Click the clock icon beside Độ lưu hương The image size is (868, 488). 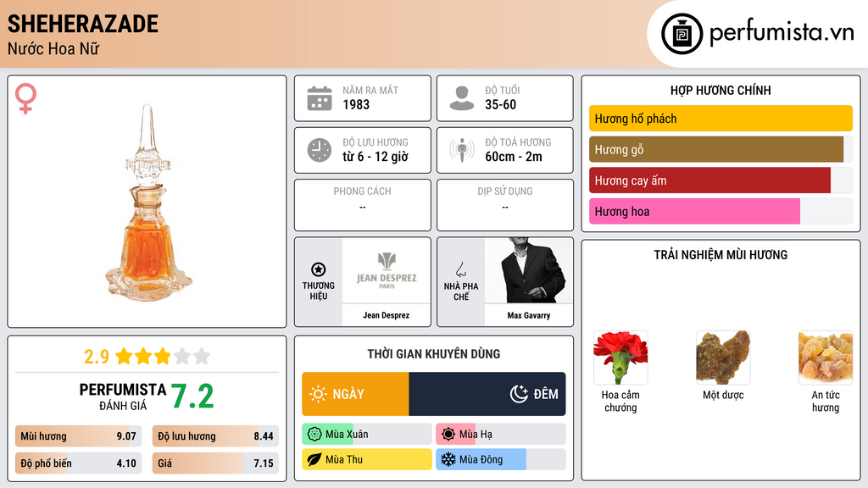pos(320,150)
